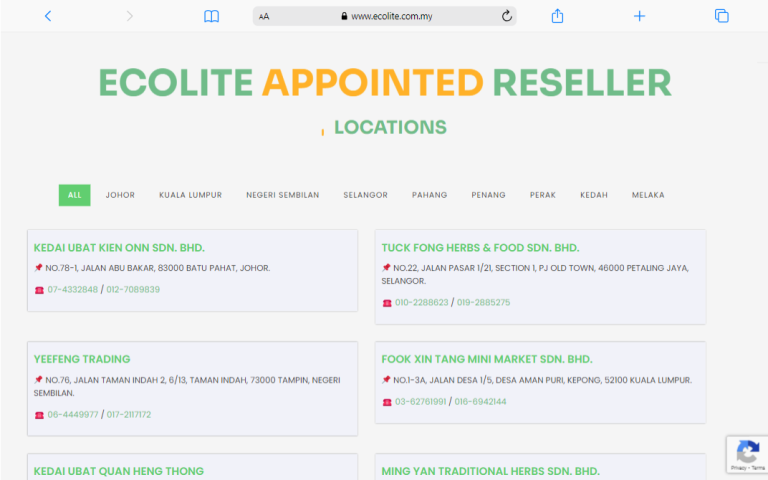Dial Tuck Fong mobile number 019-2885275
This screenshot has height=480, width=768.
(x=483, y=302)
